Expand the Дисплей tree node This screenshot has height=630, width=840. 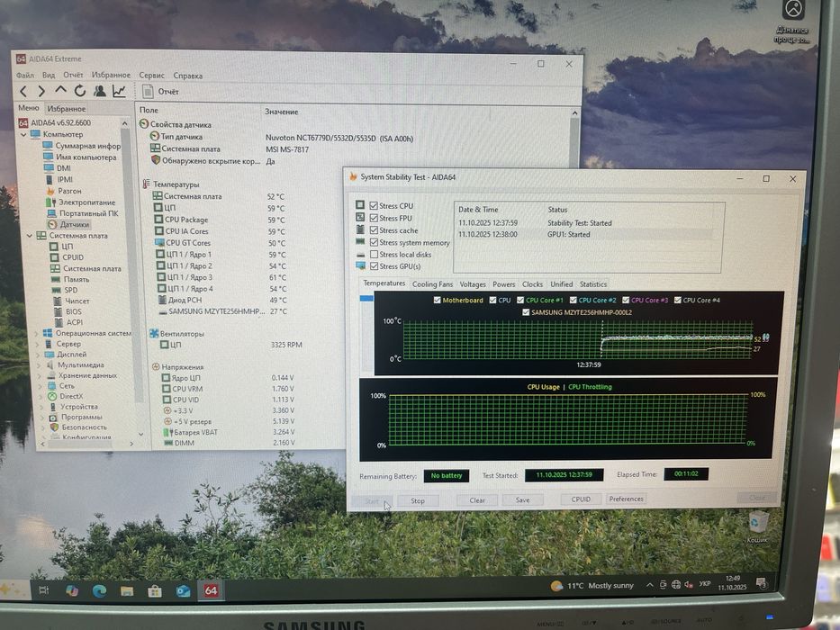click(38, 355)
